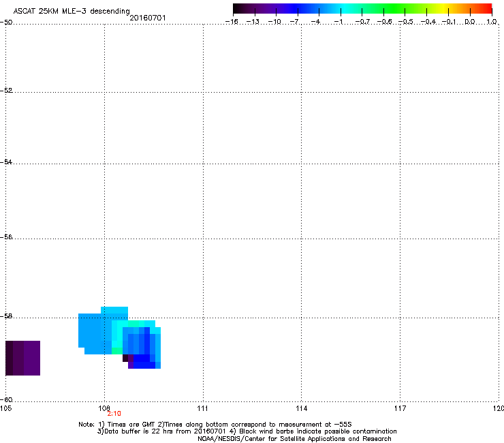Click latitude axis label '-56'
Screen dimensions: 504x443
click(6, 236)
